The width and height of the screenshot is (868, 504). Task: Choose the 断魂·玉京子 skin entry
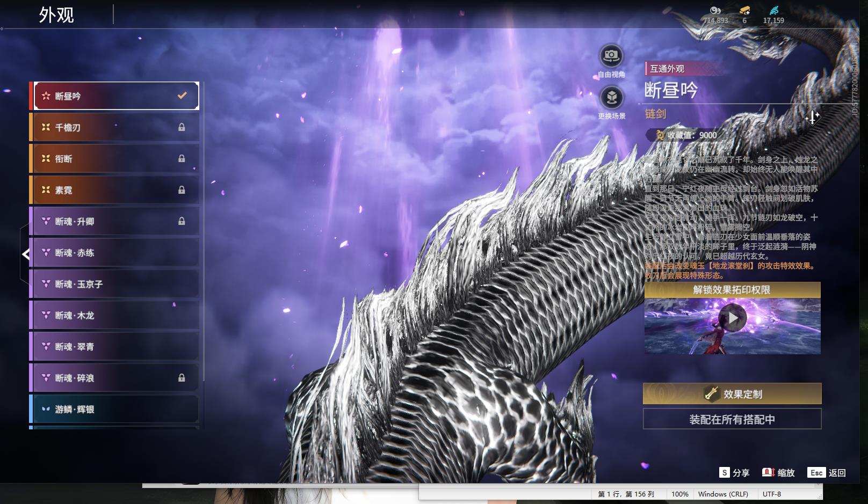pyautogui.click(x=114, y=284)
